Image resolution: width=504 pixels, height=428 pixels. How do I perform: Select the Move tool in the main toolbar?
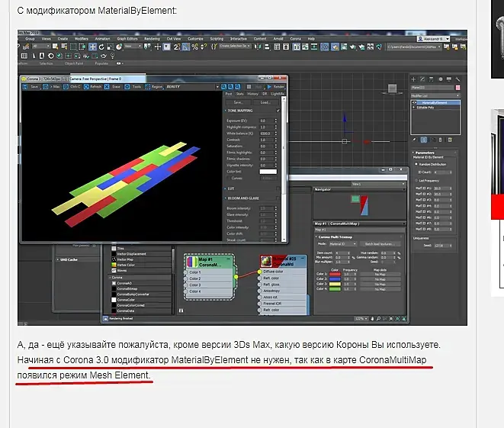coord(92,47)
